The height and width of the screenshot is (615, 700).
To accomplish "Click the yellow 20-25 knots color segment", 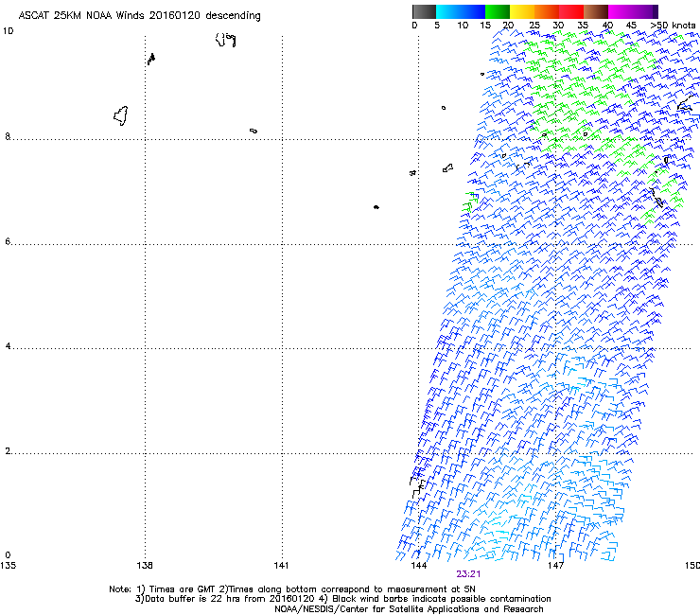I will (x=522, y=11).
